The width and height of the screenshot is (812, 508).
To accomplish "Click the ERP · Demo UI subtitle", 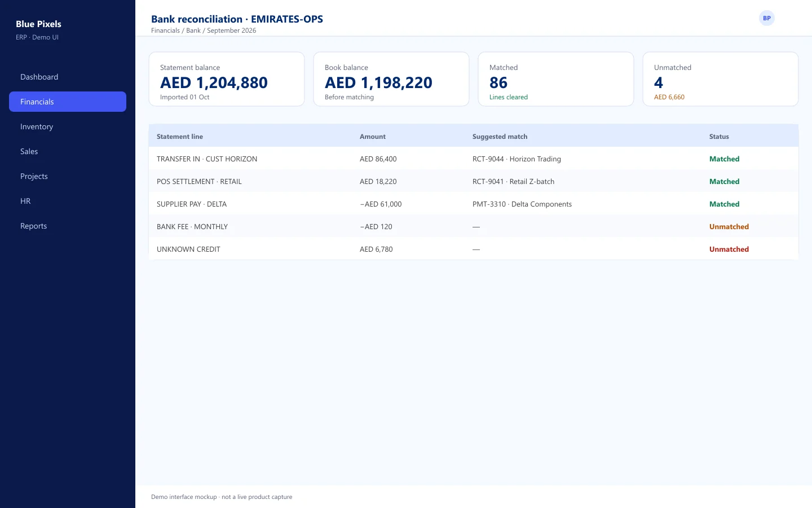I will tap(37, 37).
